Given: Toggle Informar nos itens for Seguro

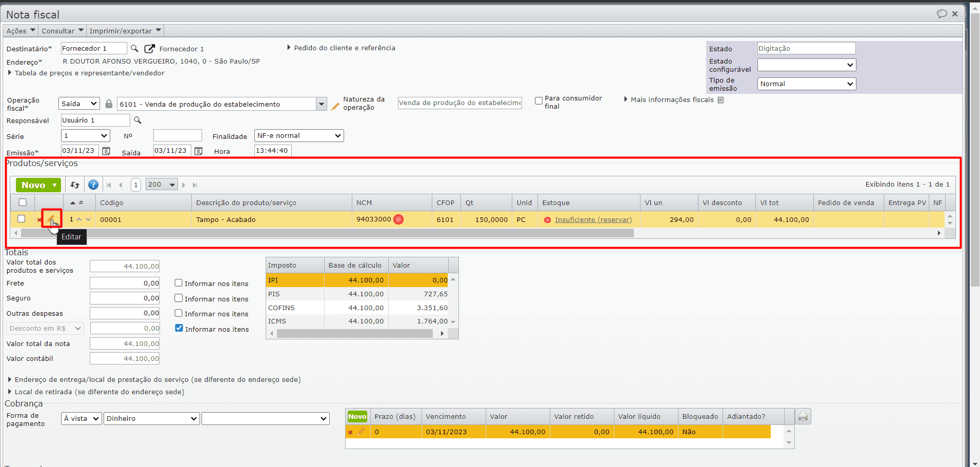Looking at the screenshot, I should 178,298.
